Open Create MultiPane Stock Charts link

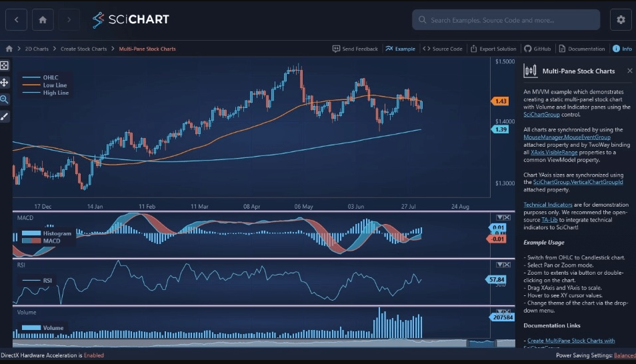(571, 341)
